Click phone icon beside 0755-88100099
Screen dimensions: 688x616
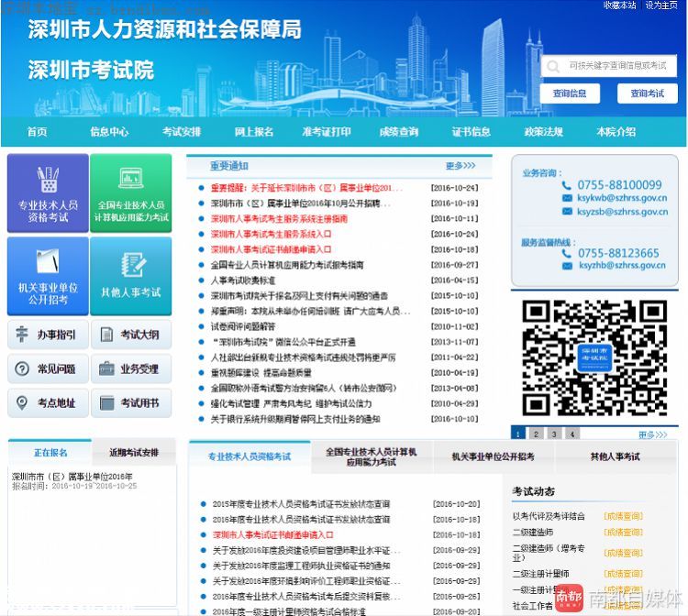click(x=567, y=185)
